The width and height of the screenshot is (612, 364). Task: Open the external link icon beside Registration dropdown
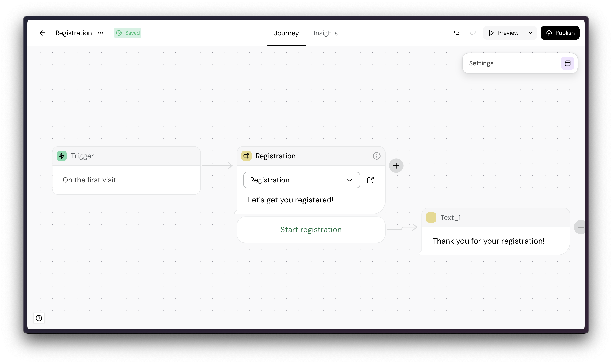370,180
